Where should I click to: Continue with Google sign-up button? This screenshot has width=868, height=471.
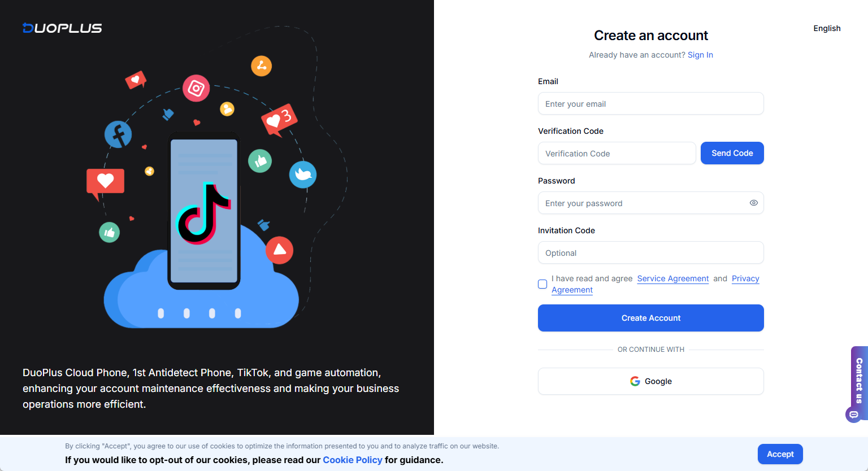(651, 381)
